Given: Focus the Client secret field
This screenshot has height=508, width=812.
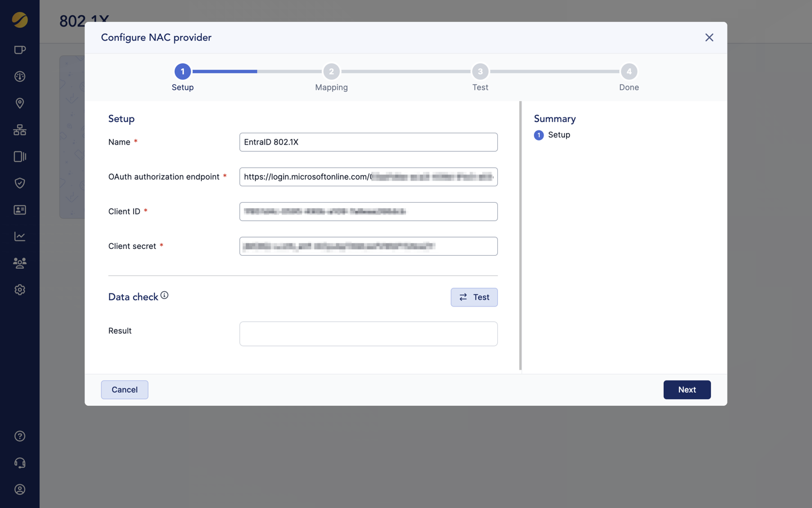Looking at the screenshot, I should click(368, 246).
